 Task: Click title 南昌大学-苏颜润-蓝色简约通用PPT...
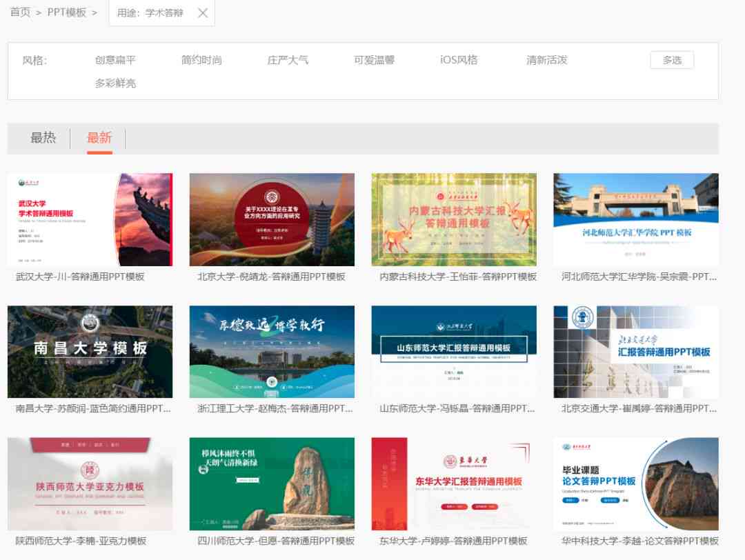[x=93, y=408]
